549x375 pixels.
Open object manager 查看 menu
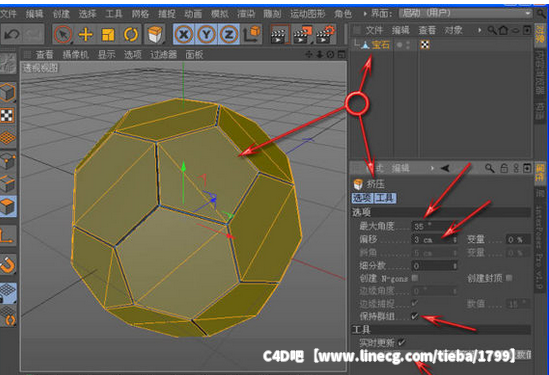pos(427,30)
